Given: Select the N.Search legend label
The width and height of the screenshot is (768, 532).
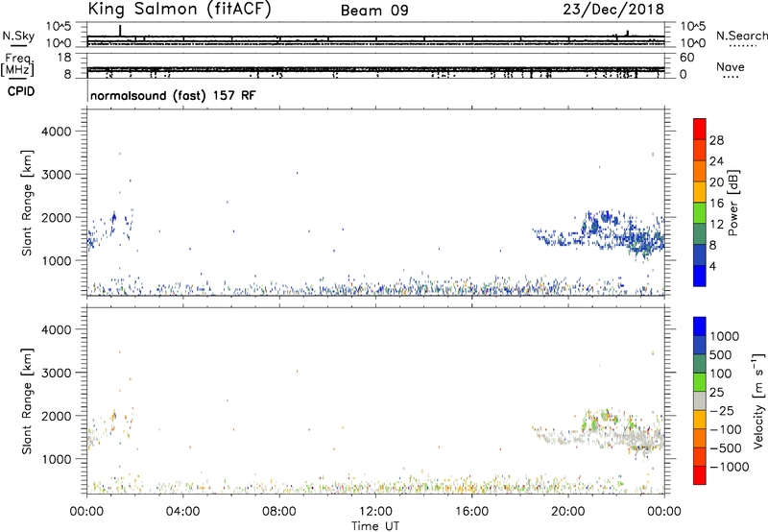Looking at the screenshot, I should [741, 36].
